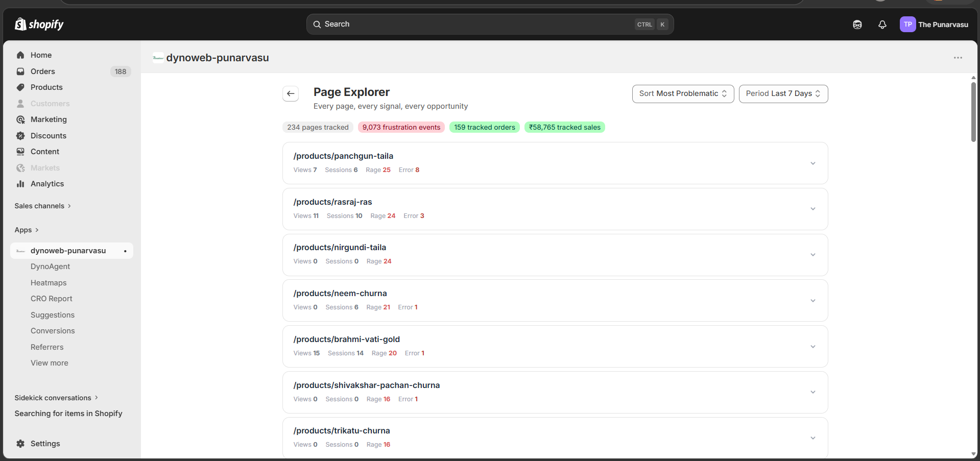980x461 pixels.
Task: Click the Customers person icon
Action: click(x=20, y=104)
